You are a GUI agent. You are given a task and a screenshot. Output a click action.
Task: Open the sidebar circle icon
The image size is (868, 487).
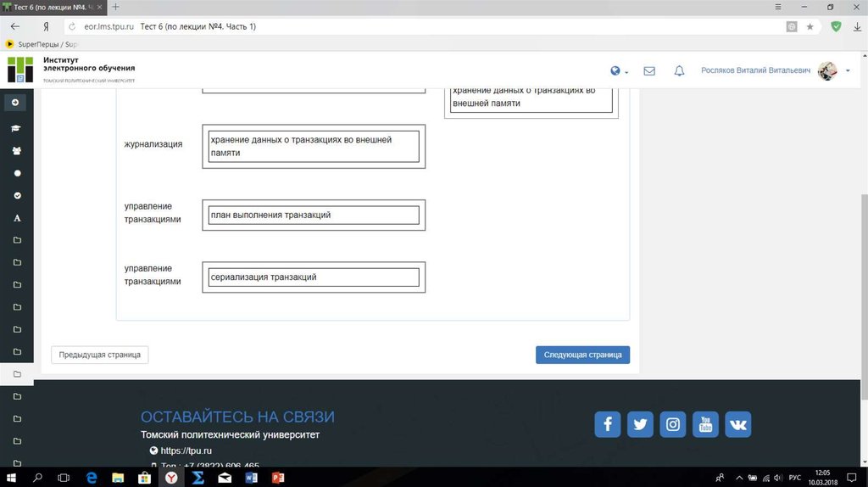(x=17, y=173)
